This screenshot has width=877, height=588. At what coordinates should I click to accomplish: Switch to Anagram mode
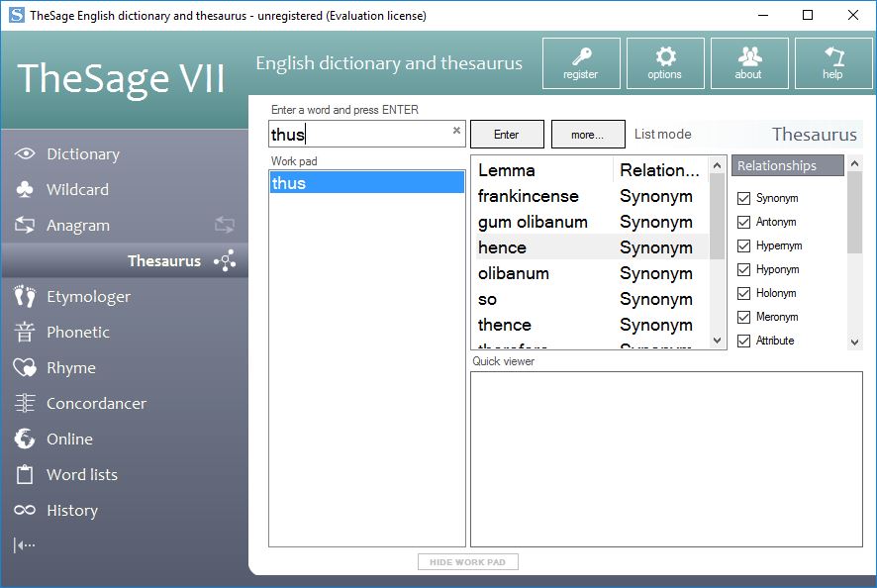(78, 226)
